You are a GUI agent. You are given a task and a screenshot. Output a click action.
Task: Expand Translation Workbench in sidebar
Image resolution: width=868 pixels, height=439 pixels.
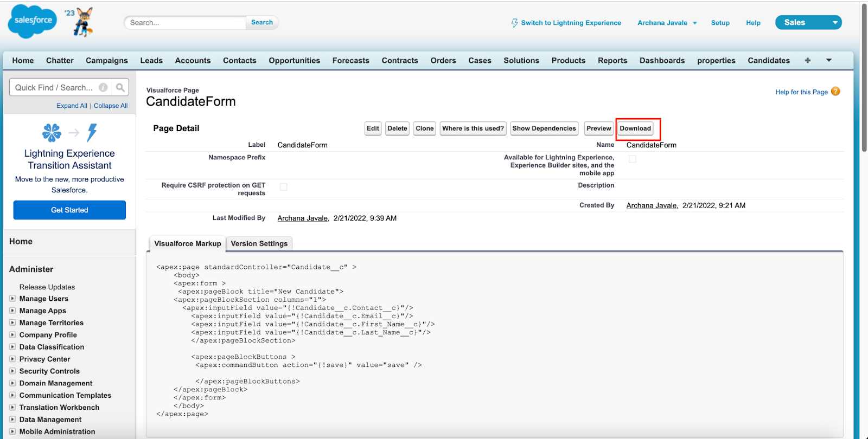pyautogui.click(x=12, y=408)
